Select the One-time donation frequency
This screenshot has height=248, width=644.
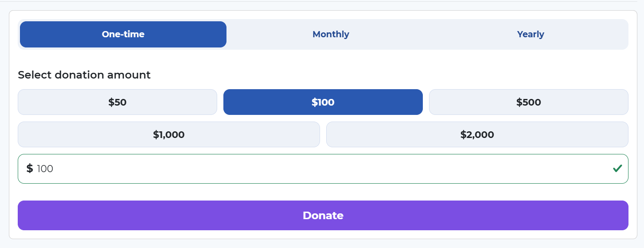123,34
